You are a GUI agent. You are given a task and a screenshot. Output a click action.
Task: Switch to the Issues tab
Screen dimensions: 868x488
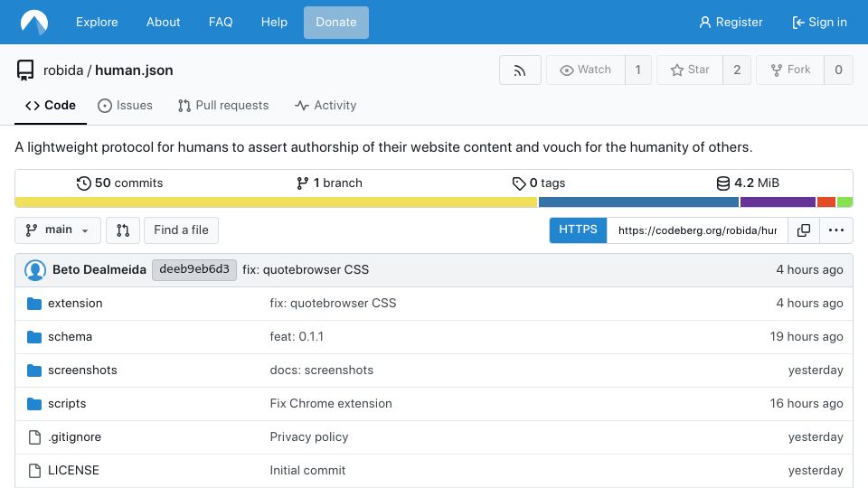[125, 105]
